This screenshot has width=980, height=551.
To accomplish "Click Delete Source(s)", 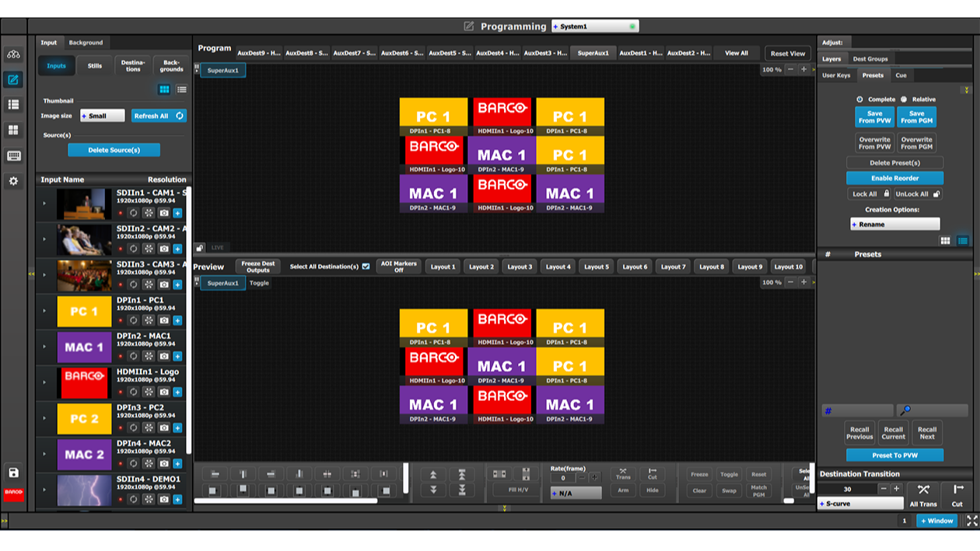I will [x=114, y=150].
